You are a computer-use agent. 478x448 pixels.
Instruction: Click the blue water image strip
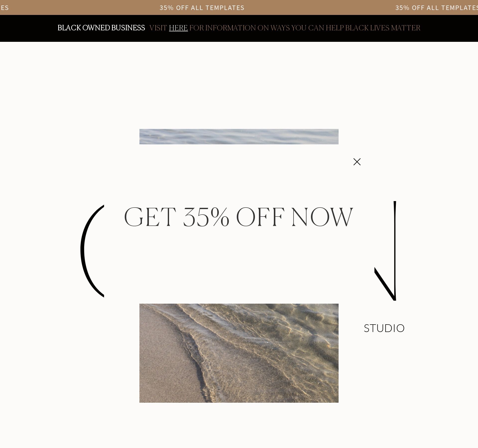point(239,137)
